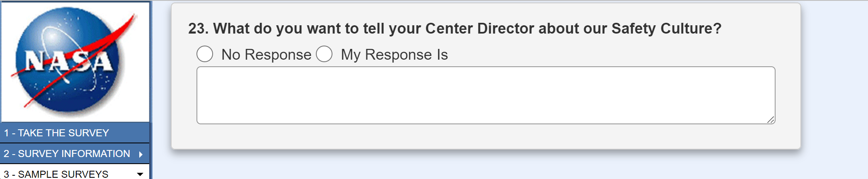The image size is (868, 179).
Task: Open the "1 - TAKE THE SURVEY" menu item
Action: [x=57, y=133]
